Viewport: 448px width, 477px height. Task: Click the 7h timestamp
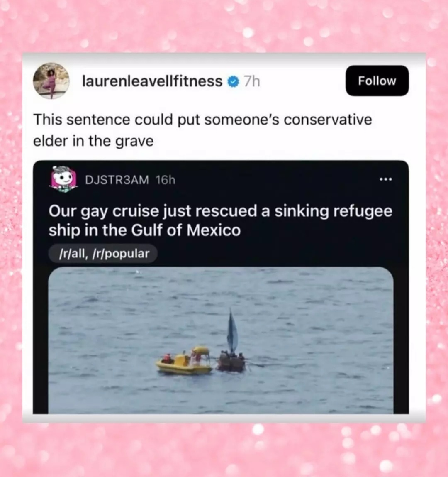[252, 81]
